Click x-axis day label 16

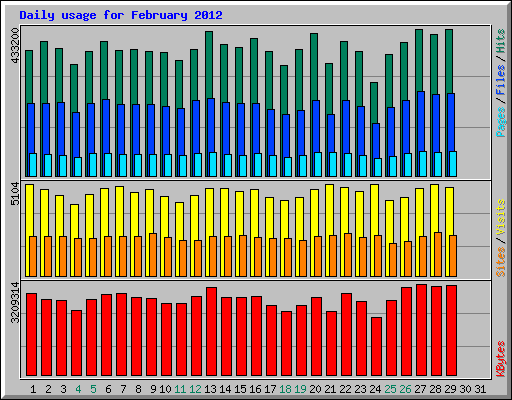[x=255, y=389]
